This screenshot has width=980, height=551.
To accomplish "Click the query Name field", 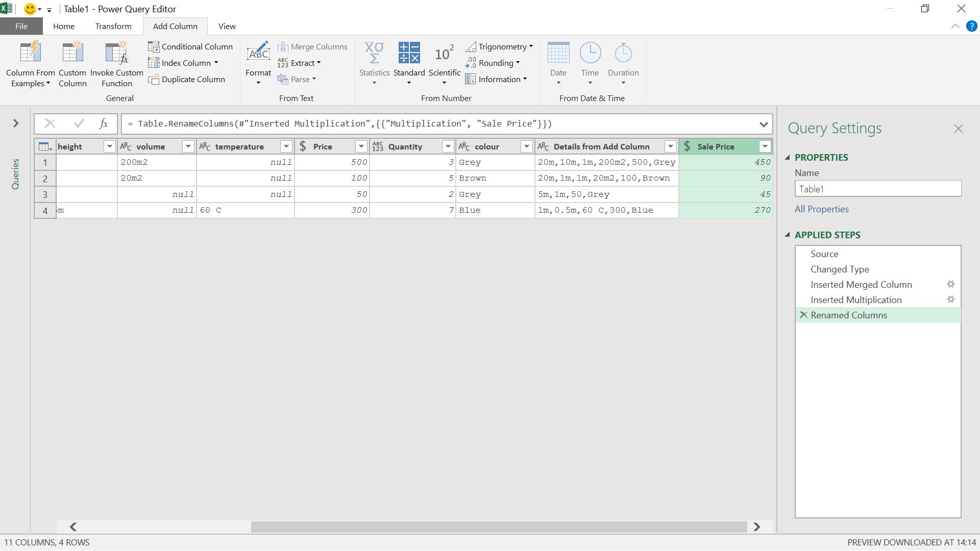I will pos(878,189).
